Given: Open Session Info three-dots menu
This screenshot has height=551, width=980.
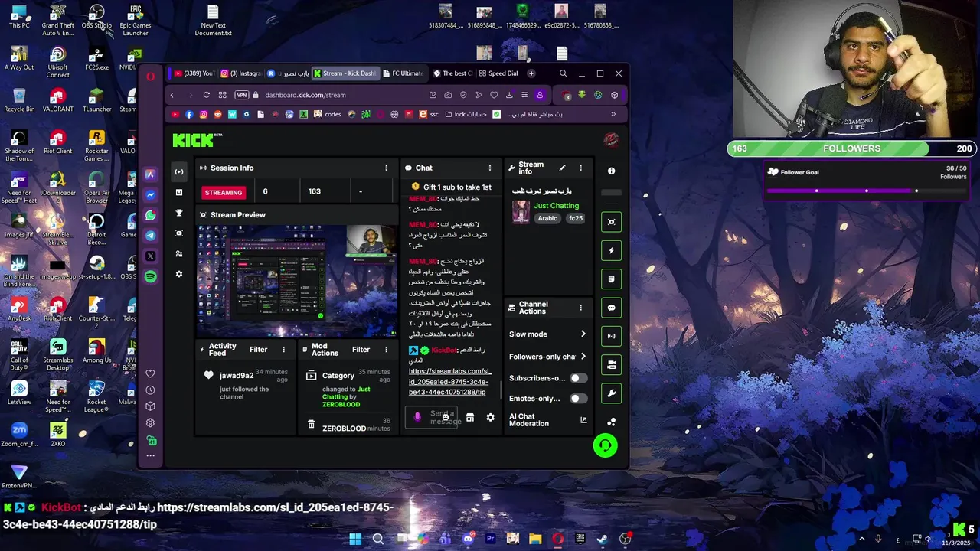Looking at the screenshot, I should [386, 168].
